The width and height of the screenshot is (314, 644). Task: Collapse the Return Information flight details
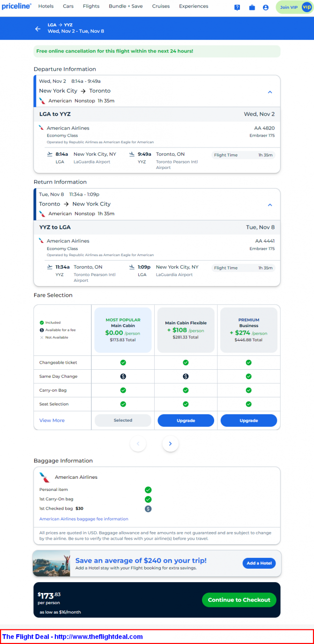point(270,205)
